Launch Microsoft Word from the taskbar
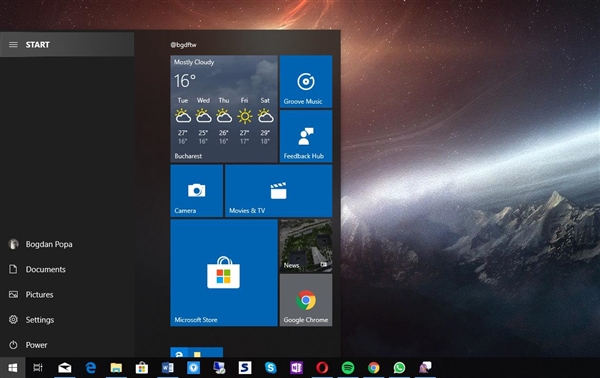 point(168,368)
